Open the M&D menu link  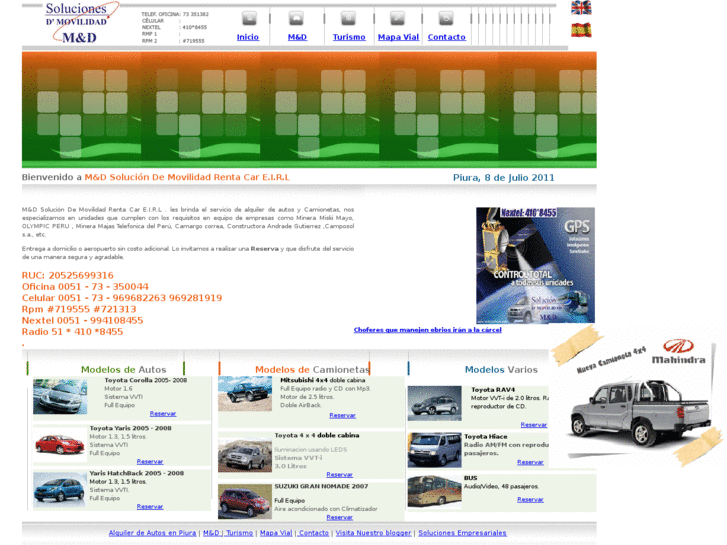pos(297,37)
